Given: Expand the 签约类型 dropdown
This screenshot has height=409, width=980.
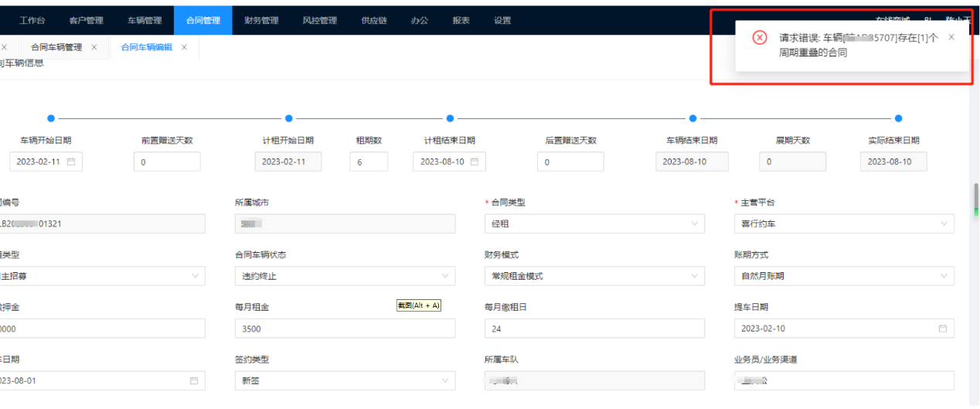Looking at the screenshot, I should (x=345, y=381).
